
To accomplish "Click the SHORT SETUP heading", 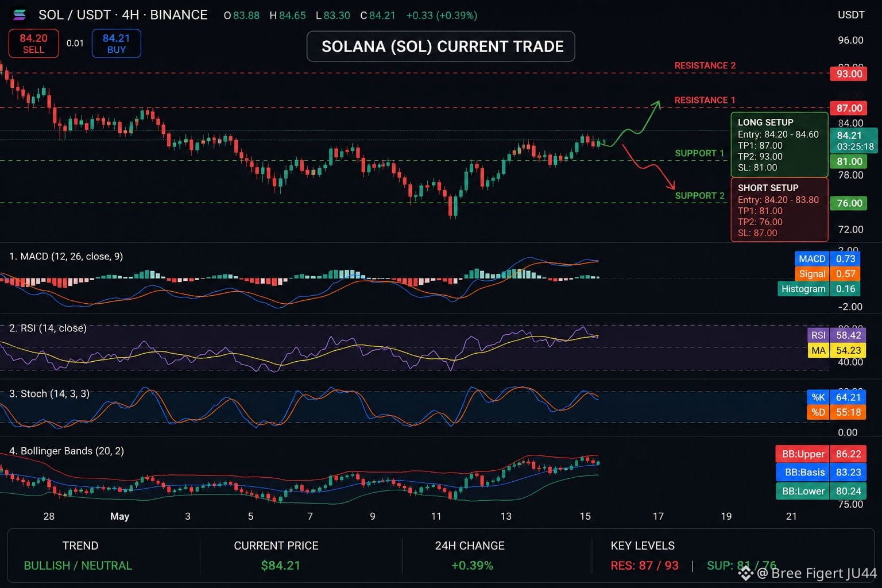I will (x=768, y=188).
